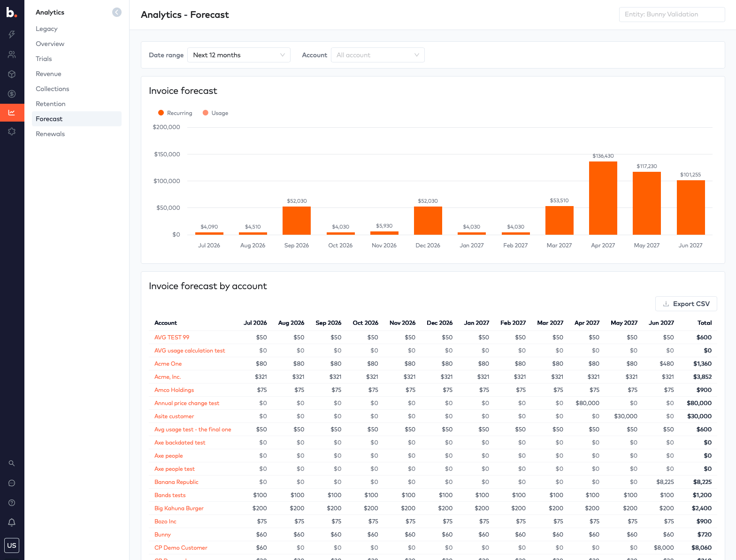Open the billing dollar-sign sidebar icon
This screenshot has height=560, width=736.
coord(12,94)
